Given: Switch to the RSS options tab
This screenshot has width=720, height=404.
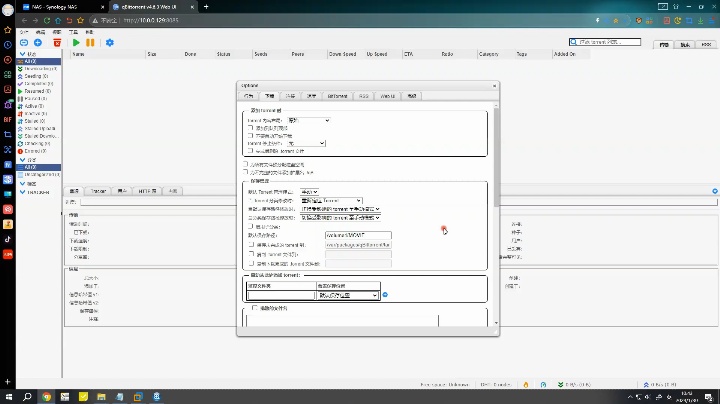Looking at the screenshot, I should pyautogui.click(x=364, y=96).
